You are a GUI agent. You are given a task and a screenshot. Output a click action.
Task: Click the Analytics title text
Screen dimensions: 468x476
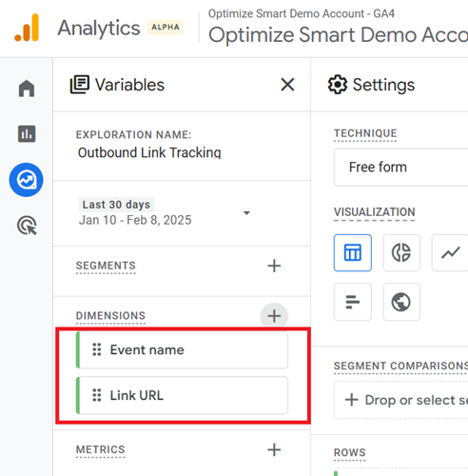[99, 28]
